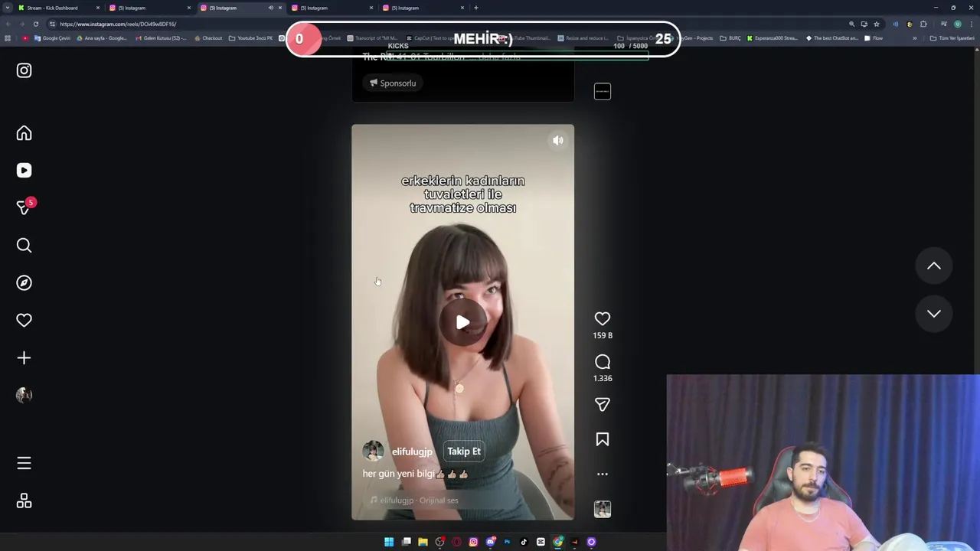The height and width of the screenshot is (551, 980).
Task: Open the reel's three-dot options
Action: (x=603, y=474)
